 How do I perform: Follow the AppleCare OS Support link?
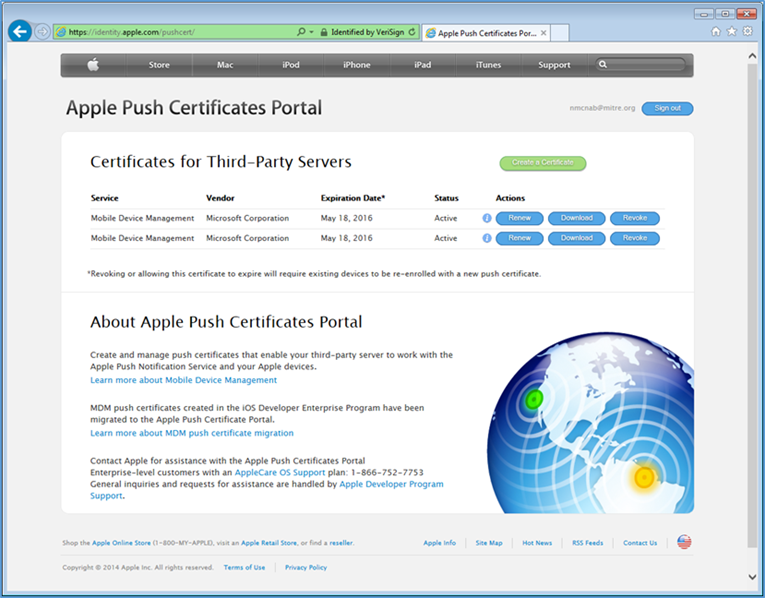[280, 473]
